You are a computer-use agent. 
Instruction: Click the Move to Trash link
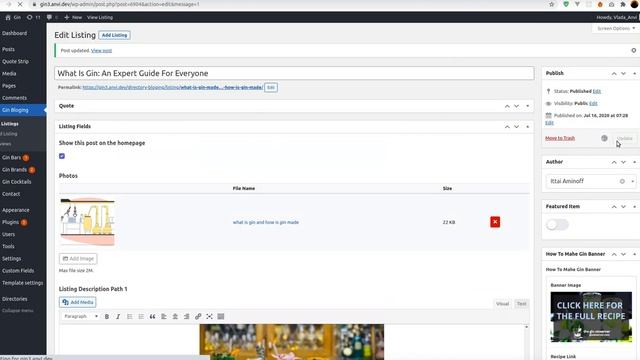(560, 138)
